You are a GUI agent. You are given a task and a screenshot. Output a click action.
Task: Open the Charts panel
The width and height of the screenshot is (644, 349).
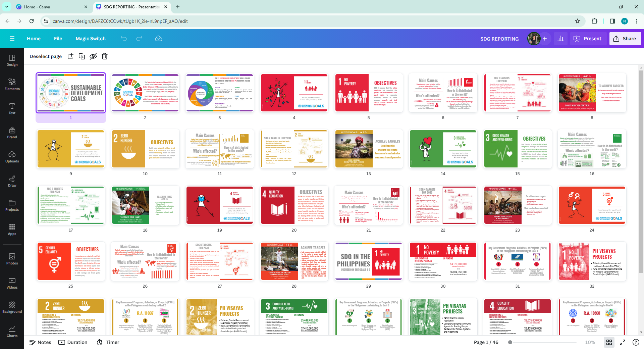[12, 332]
